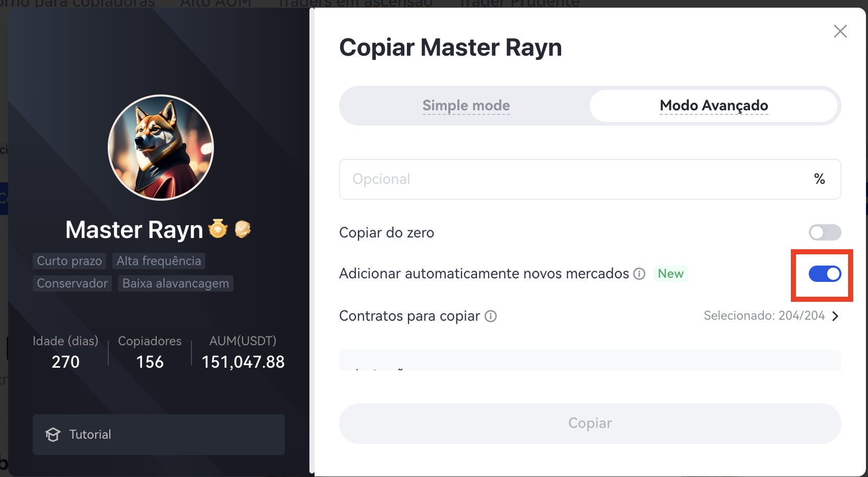Click the gold medal badge beside Master Rayn
Screen dimensions: 868x477
(x=218, y=229)
